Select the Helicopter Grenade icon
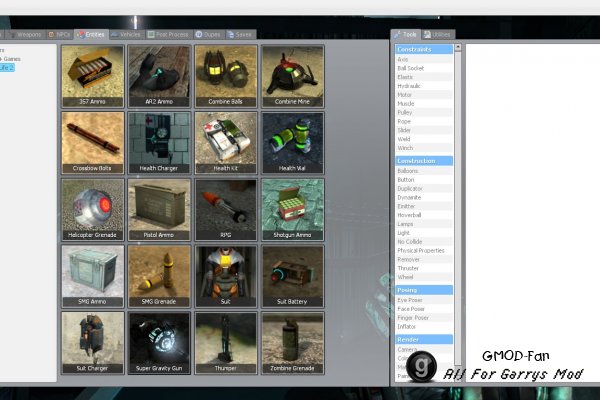This screenshot has height=400, width=600. [93, 209]
